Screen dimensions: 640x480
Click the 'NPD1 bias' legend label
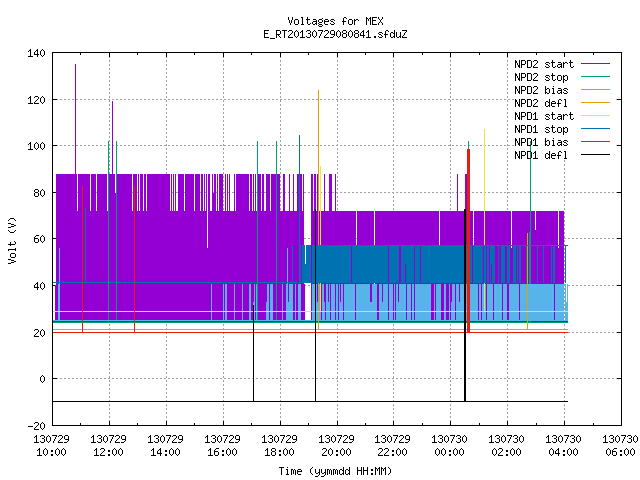(541, 142)
